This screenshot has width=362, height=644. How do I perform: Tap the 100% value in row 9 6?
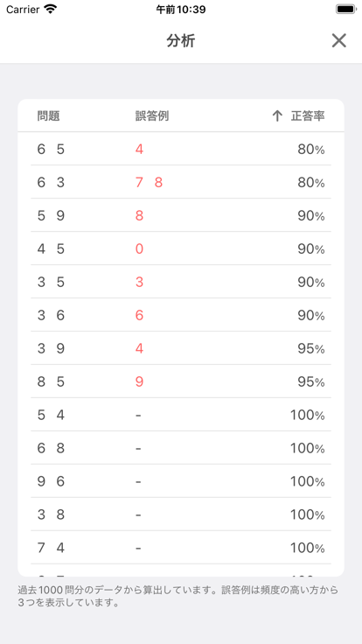308,481
